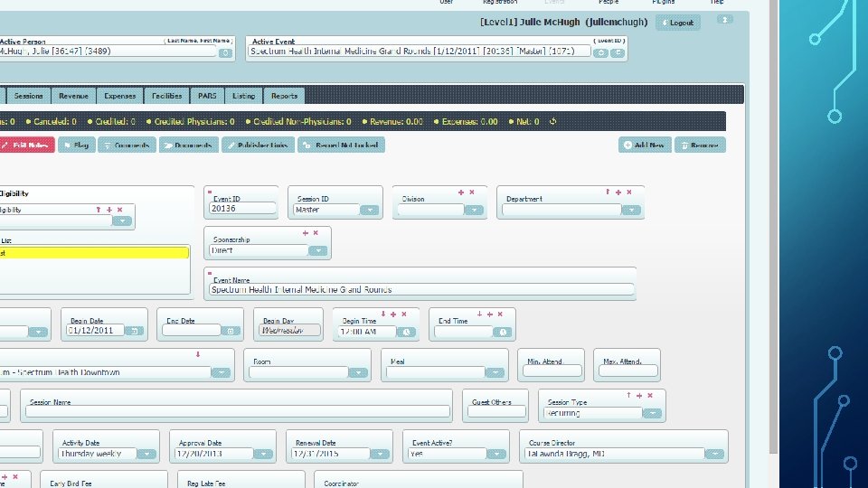The image size is (868, 488).
Task: Expand the Department dropdown
Action: tap(631, 210)
